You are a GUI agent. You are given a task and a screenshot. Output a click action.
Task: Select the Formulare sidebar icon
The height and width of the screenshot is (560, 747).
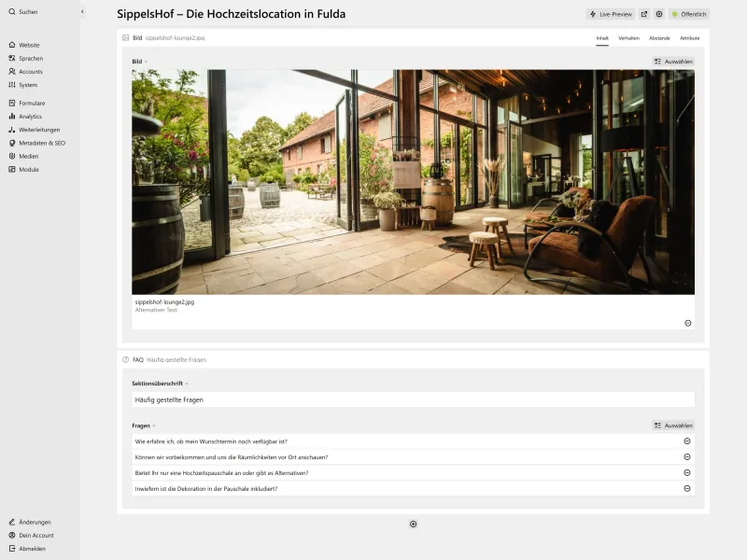[x=32, y=103]
